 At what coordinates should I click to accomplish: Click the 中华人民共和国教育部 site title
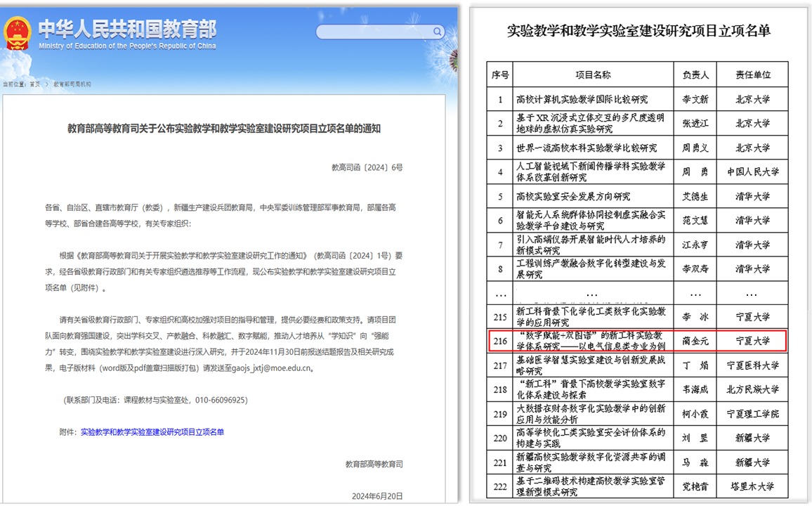pyautogui.click(x=127, y=30)
